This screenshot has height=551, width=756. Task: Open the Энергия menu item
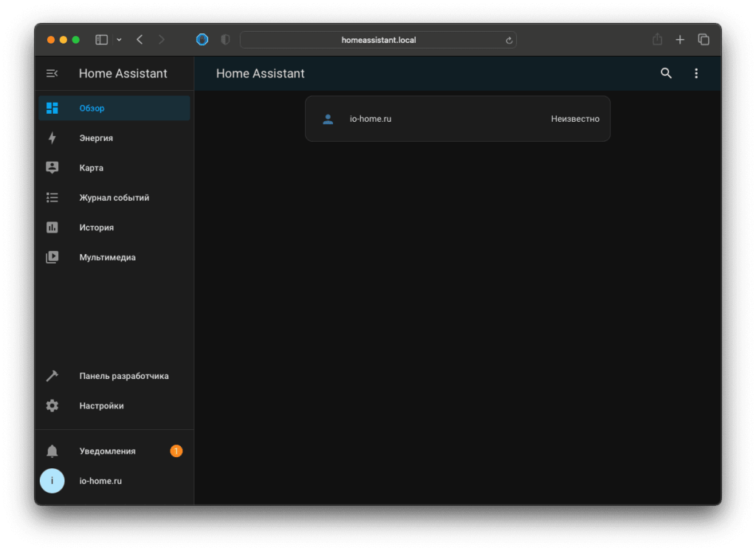[114, 138]
